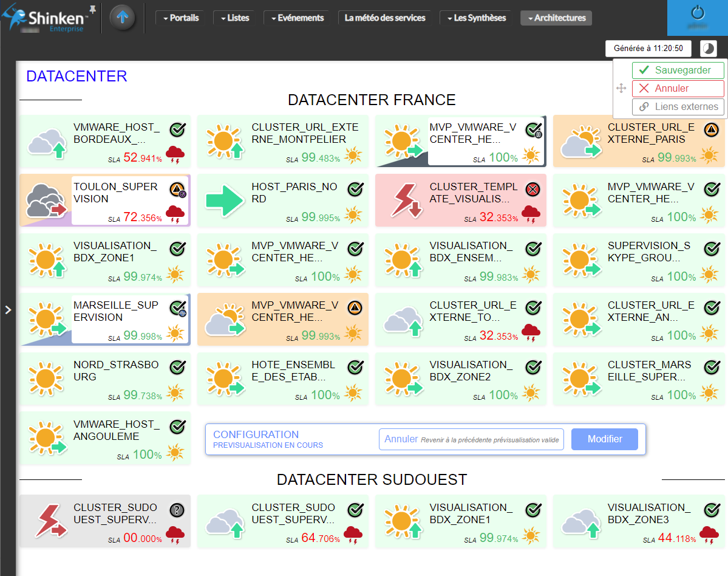Click the warning triangle icon on CLUSTER_URL_EXTERNE_PARIS
728x576 pixels.
(x=711, y=130)
